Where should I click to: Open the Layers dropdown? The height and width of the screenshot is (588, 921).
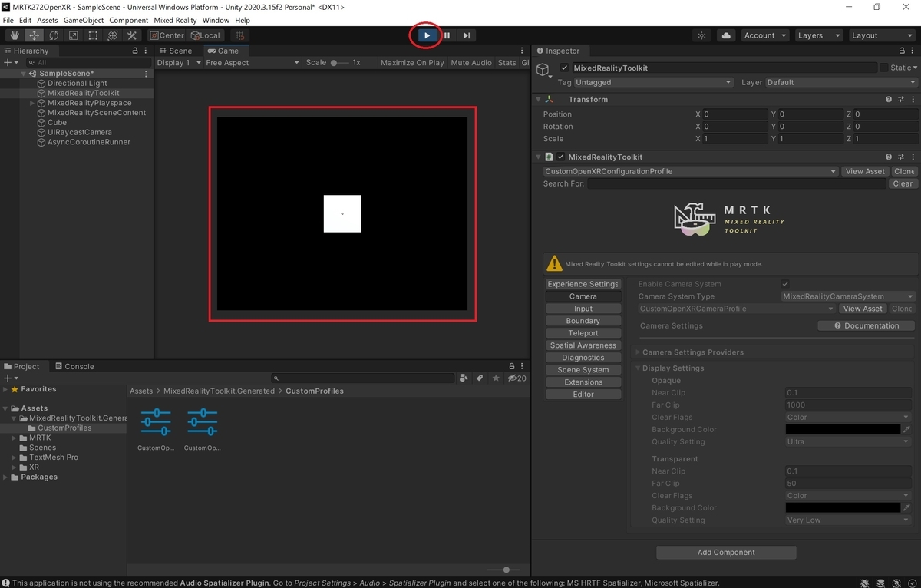click(x=817, y=35)
